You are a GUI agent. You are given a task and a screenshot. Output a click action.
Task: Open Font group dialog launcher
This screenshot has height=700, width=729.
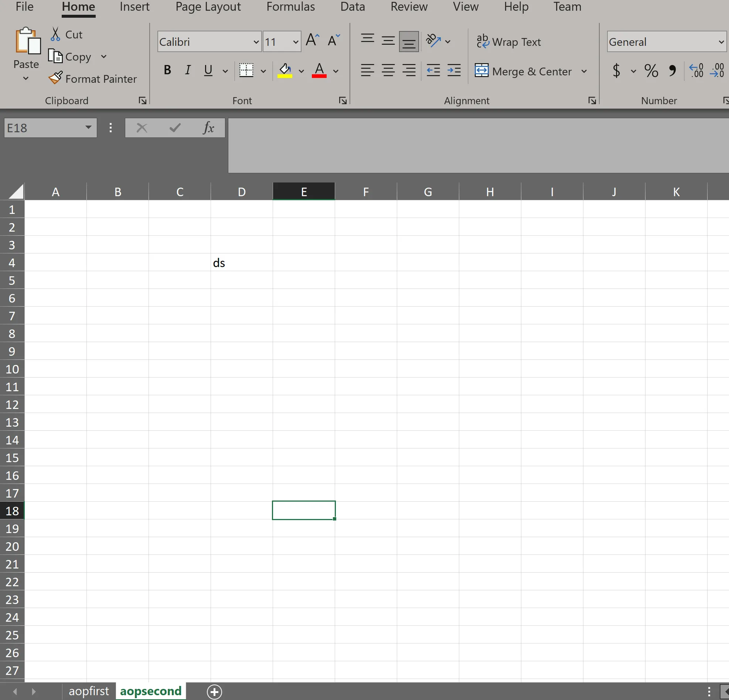[x=343, y=100]
